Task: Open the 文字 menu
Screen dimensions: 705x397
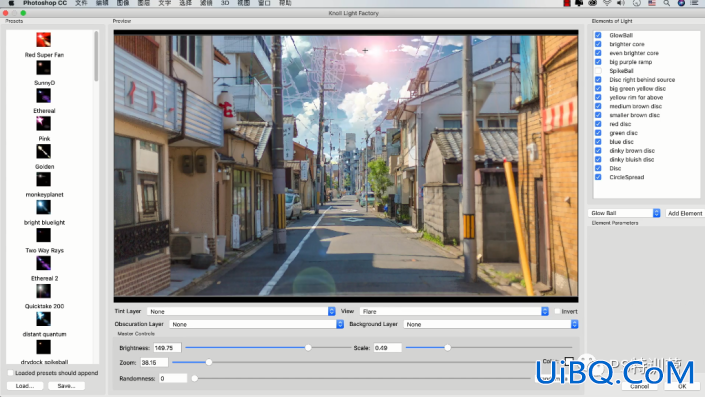Action: click(x=165, y=3)
